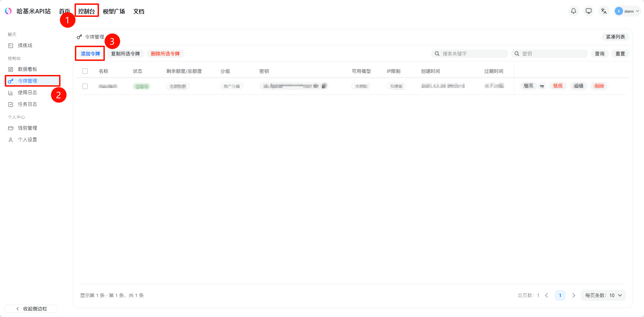Image resolution: width=644 pixels, height=317 pixels.
Task: Click the 密钥 column header
Action: click(264, 71)
